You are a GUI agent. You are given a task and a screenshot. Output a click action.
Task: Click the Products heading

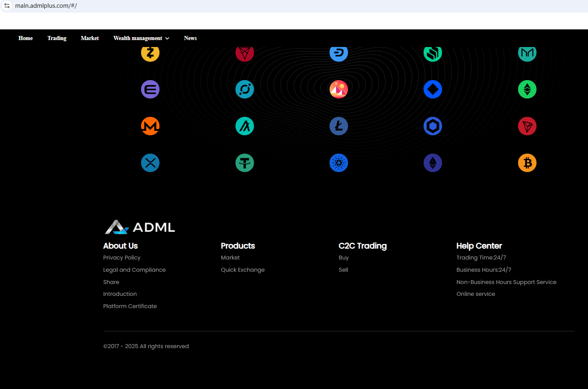[x=238, y=246]
